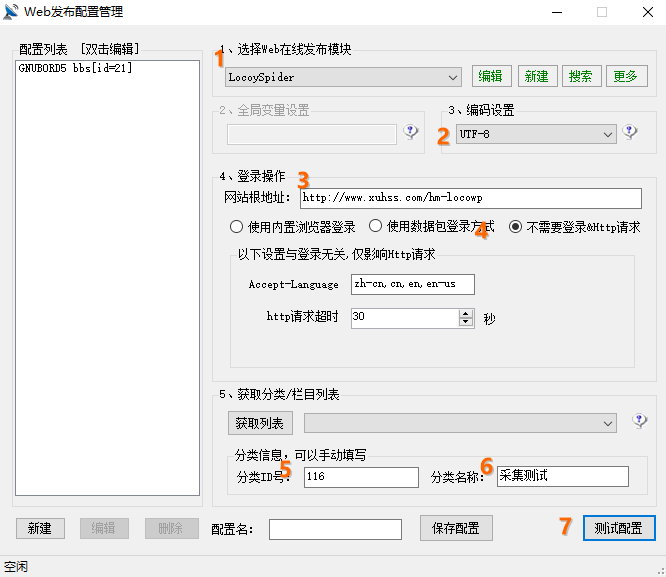666x577 pixels.
Task: Click the app icon in title bar
Action: coord(12,12)
